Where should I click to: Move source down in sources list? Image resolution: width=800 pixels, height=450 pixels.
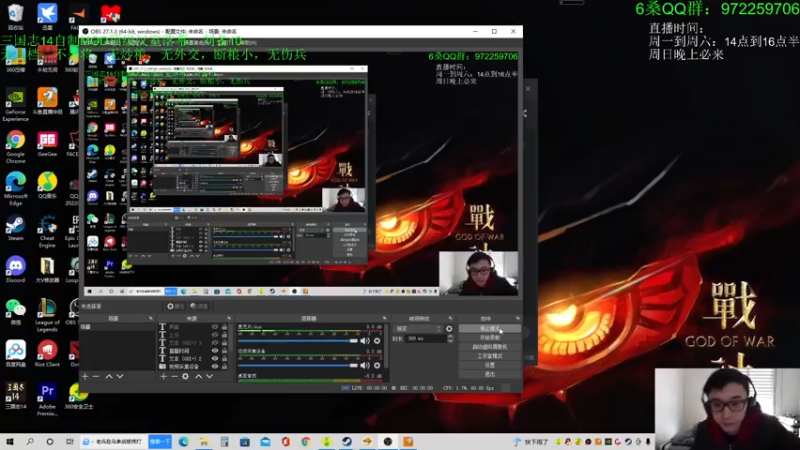[x=210, y=376]
